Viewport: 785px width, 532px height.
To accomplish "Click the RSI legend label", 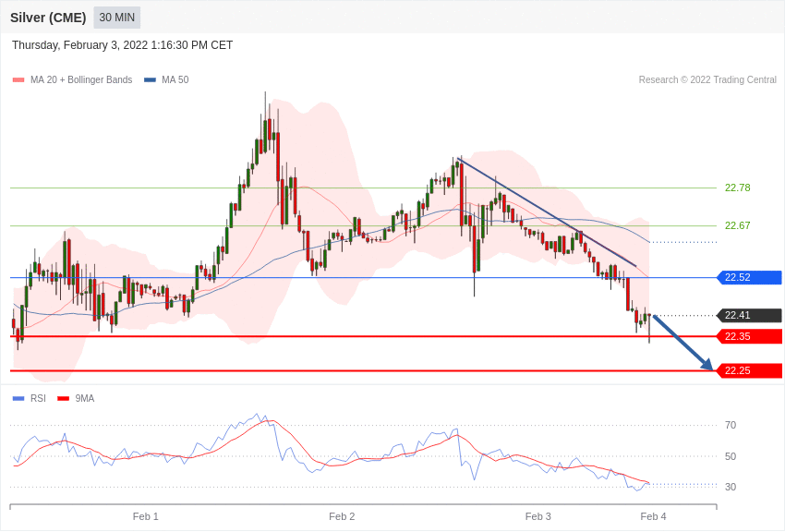I will (38, 398).
